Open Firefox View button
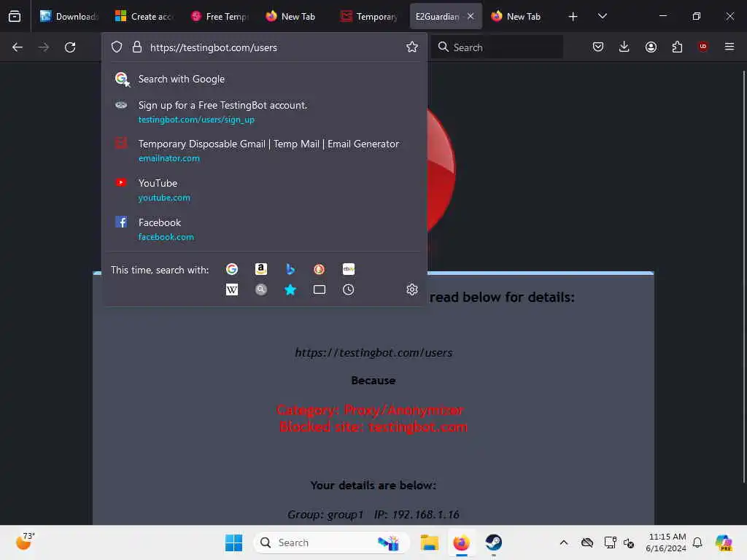This screenshot has width=747, height=560. click(x=15, y=16)
